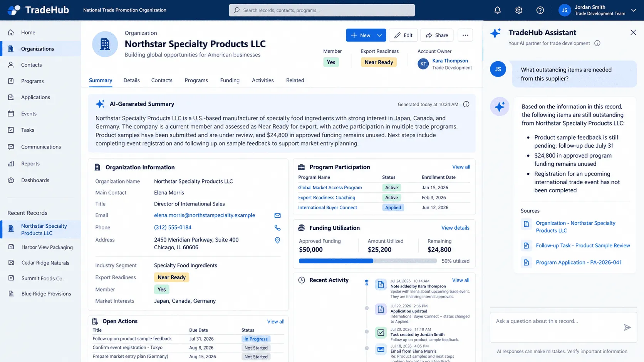Switch to the Details tab
The height and width of the screenshot is (362, 644).
point(131,80)
